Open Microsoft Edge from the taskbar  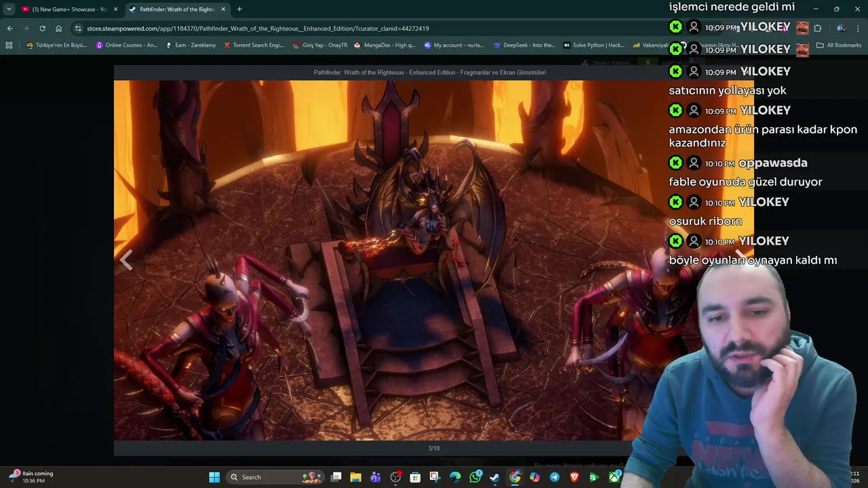pos(455,477)
